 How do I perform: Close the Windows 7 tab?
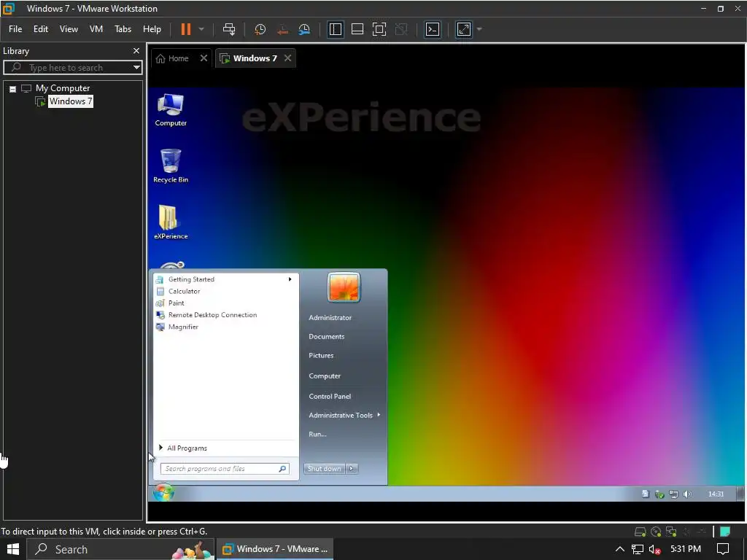click(287, 58)
